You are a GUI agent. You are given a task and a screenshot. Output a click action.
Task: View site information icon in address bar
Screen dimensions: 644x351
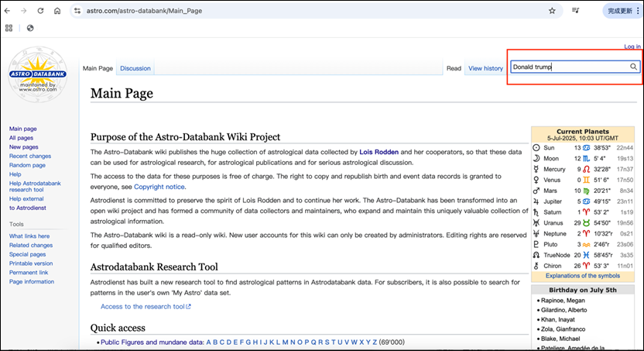[77, 11]
